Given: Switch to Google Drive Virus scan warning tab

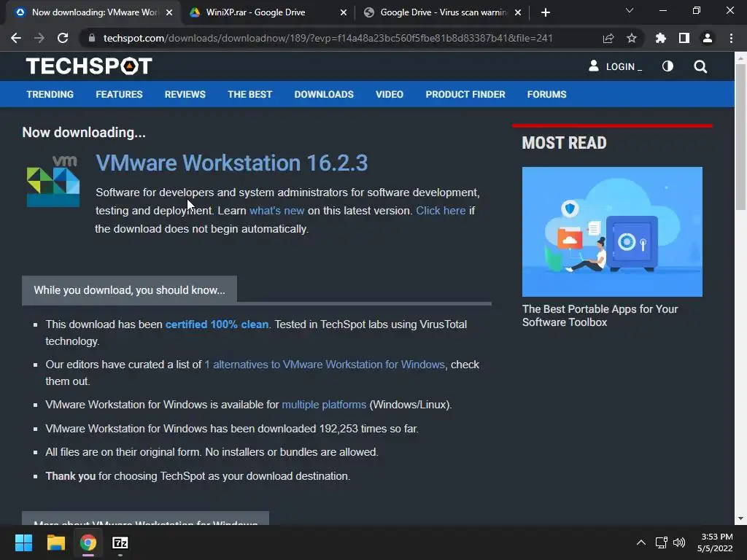Looking at the screenshot, I should click(x=443, y=12).
